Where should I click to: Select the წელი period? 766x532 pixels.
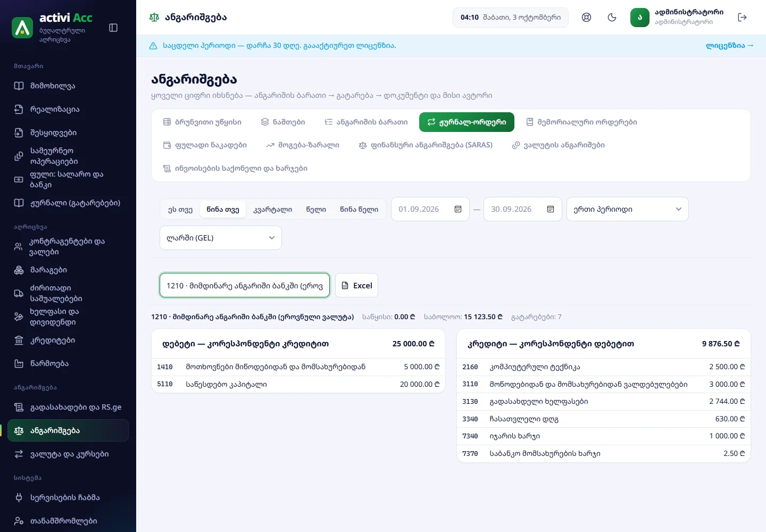[316, 209]
